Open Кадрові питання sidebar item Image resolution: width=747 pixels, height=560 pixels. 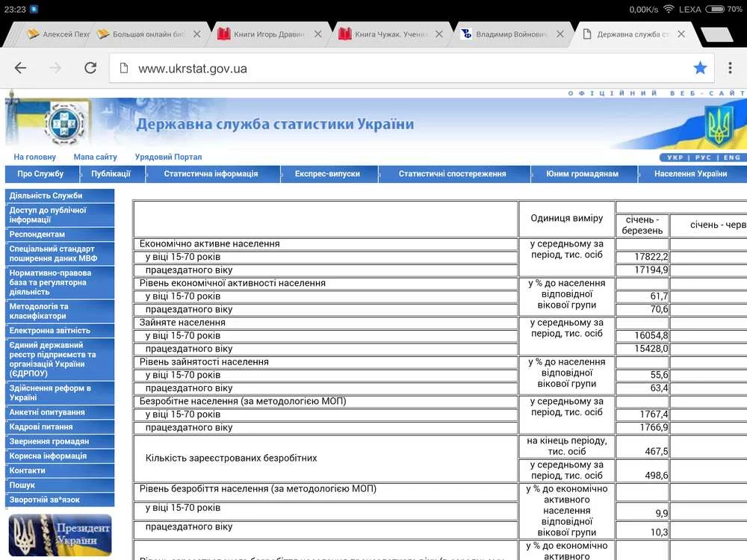click(x=60, y=427)
